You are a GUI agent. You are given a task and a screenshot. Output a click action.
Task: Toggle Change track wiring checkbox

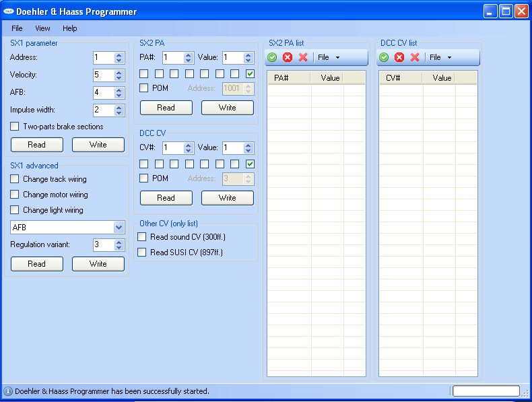(x=15, y=179)
